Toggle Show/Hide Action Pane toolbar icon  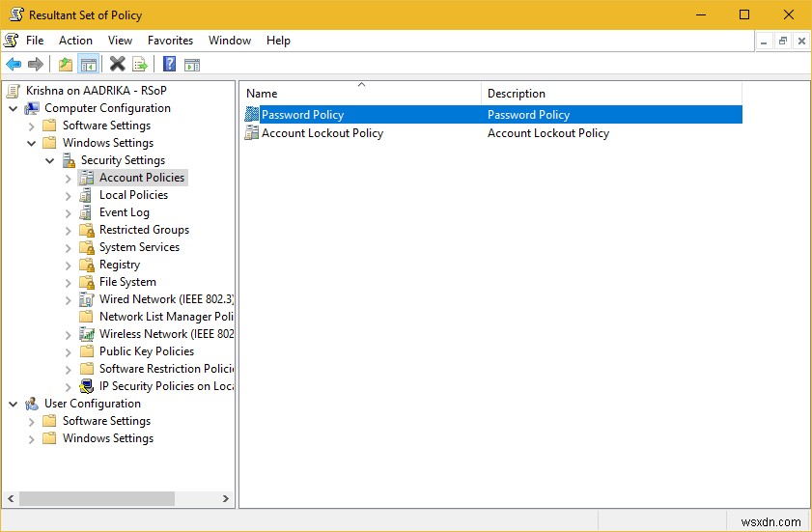[x=192, y=65]
